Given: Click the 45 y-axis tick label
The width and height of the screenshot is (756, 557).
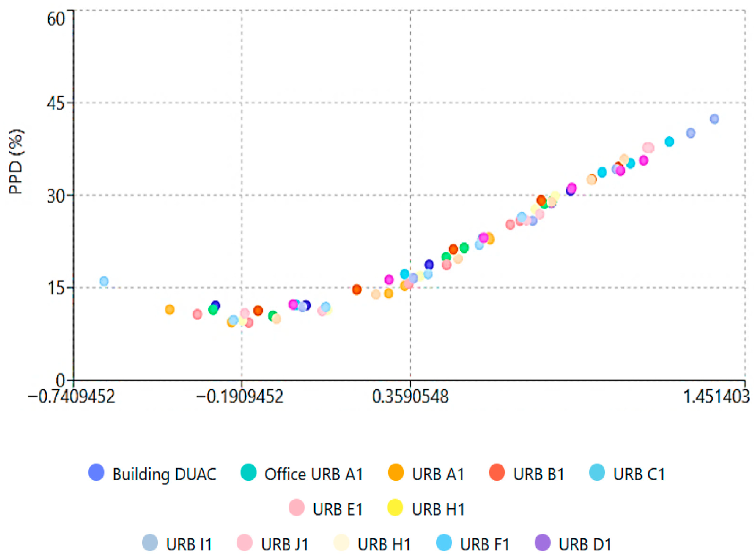Looking at the screenshot, I should pos(55,103).
